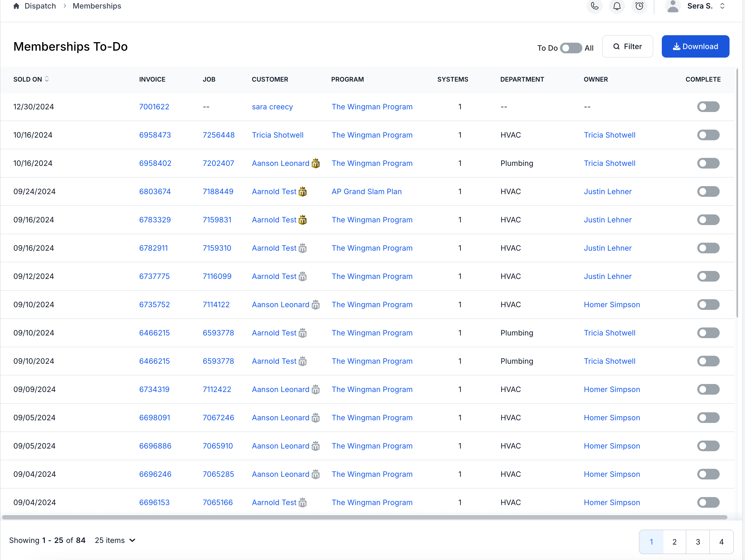The image size is (745, 560).
Task: Open the Filter button
Action: click(x=627, y=46)
